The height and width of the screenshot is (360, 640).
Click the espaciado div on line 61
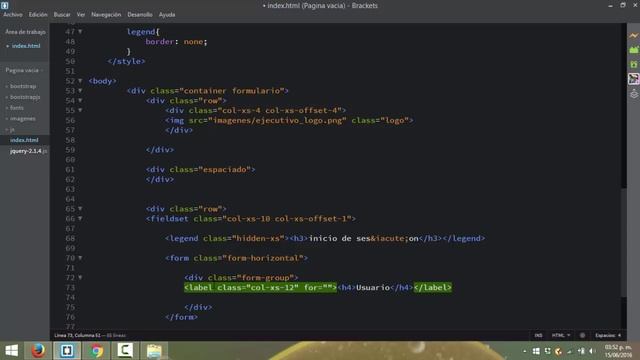click(200, 169)
